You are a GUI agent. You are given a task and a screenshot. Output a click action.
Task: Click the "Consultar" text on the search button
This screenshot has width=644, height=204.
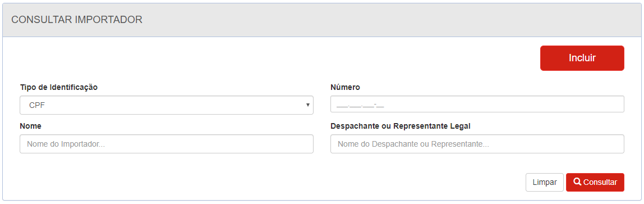pos(600,182)
